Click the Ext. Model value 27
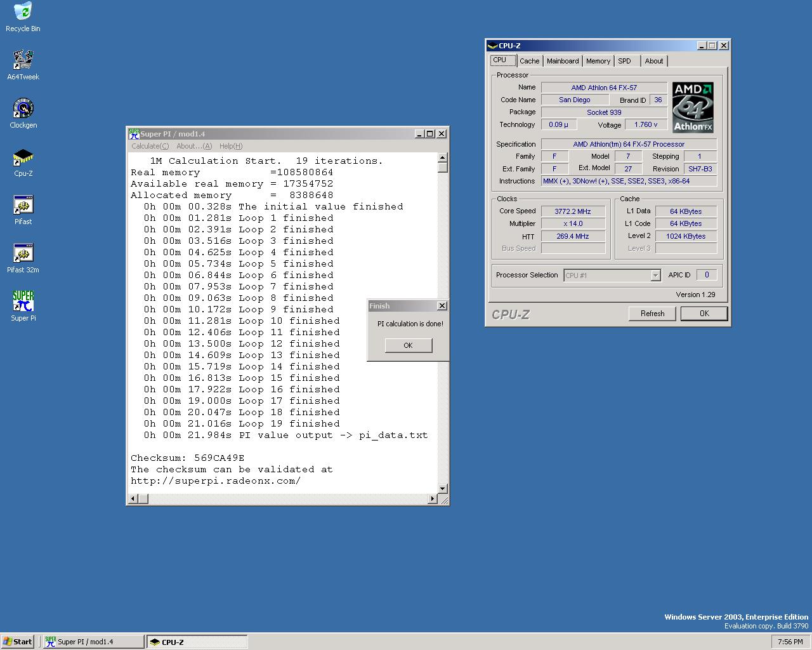Image resolution: width=812 pixels, height=650 pixels. (x=628, y=169)
